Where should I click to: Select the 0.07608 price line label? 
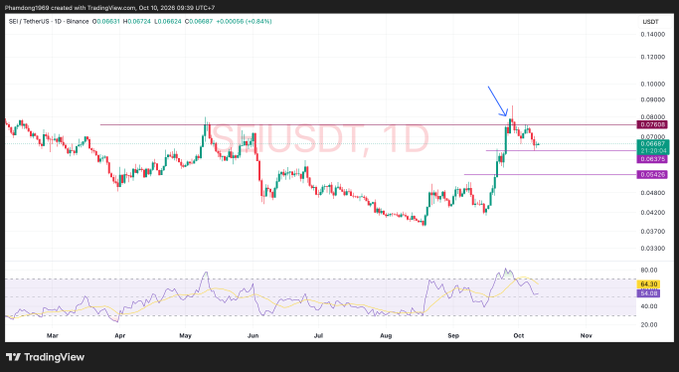click(x=652, y=125)
